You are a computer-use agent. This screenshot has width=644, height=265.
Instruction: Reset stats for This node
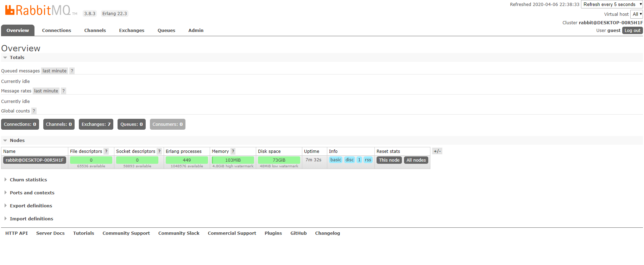[x=389, y=160]
